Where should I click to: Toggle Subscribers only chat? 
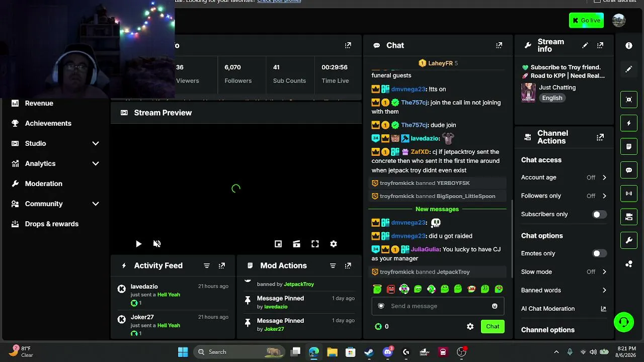click(x=599, y=214)
